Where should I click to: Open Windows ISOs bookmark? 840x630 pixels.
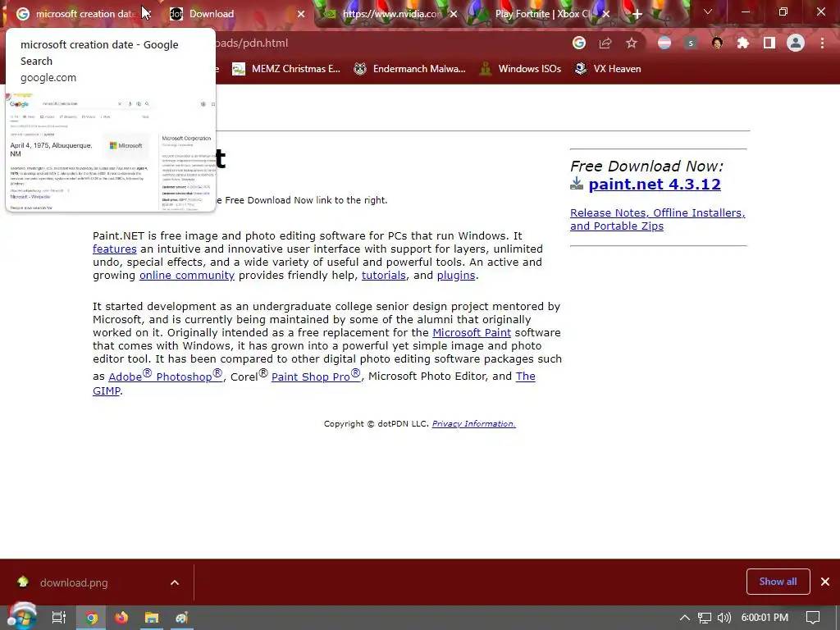520,69
